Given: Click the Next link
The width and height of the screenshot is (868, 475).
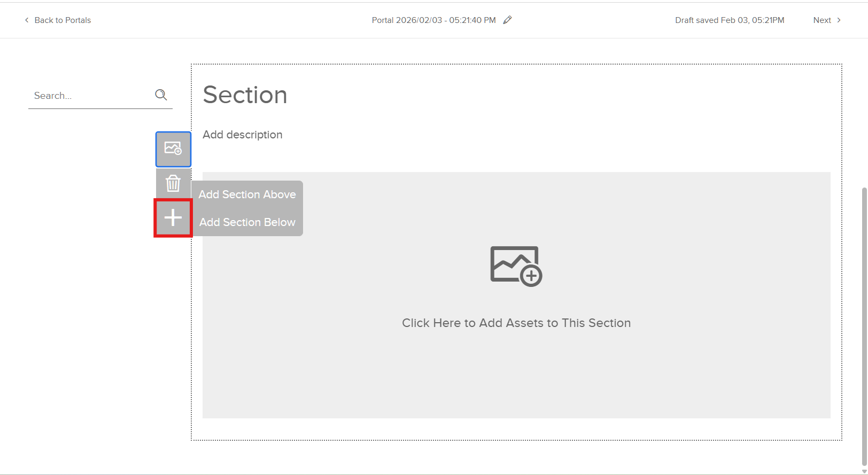Looking at the screenshot, I should tap(822, 20).
